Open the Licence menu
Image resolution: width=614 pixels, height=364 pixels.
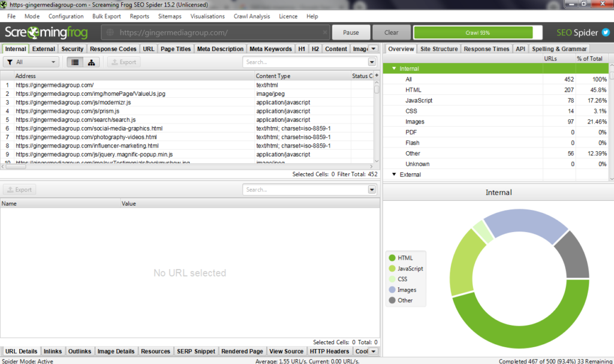(288, 16)
